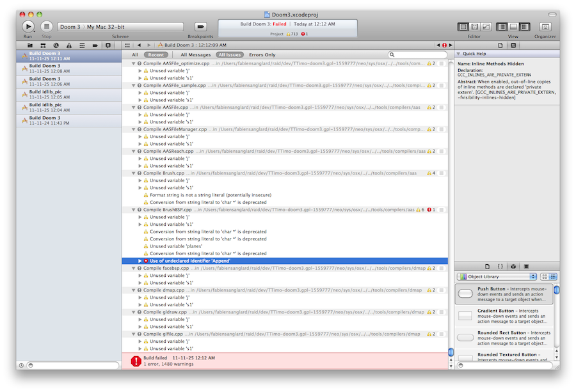Click 'Format string is not a string literal' warning
This screenshot has width=576, height=392.
coord(211,195)
